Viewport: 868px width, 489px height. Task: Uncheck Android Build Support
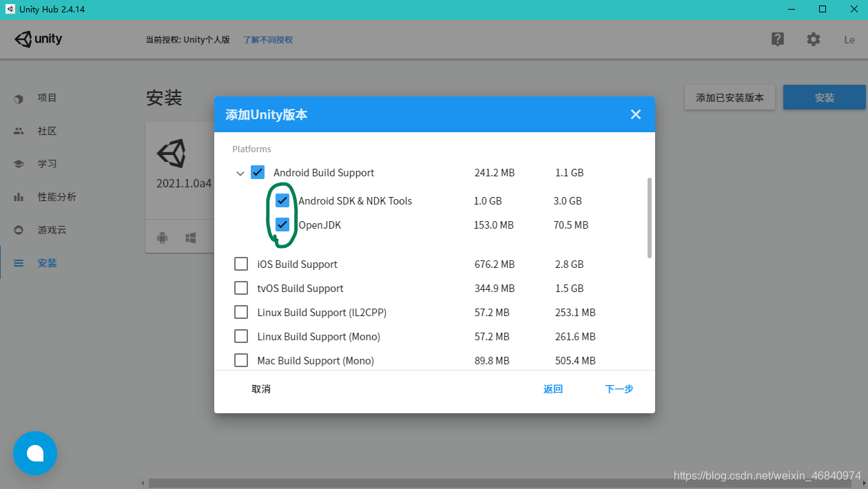pyautogui.click(x=258, y=172)
